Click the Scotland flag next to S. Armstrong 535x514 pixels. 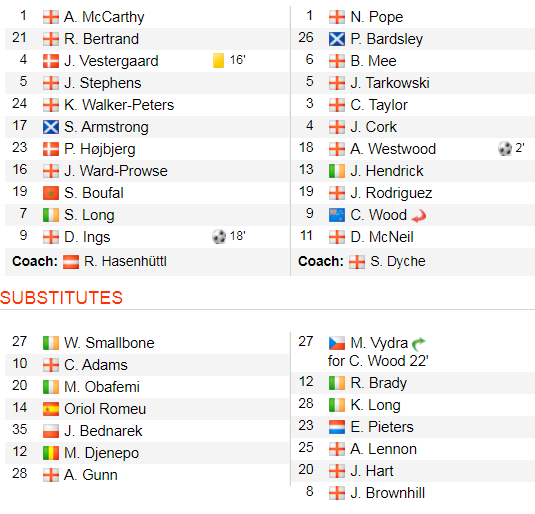tap(51, 127)
